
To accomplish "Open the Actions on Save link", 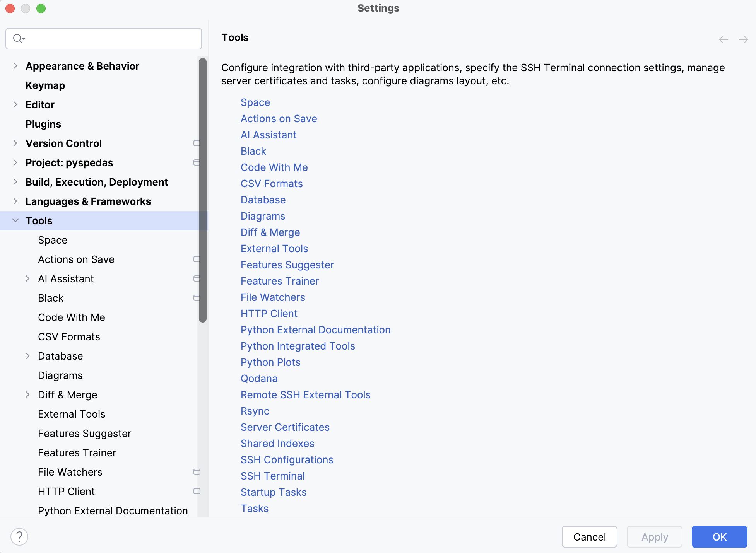I will 279,119.
